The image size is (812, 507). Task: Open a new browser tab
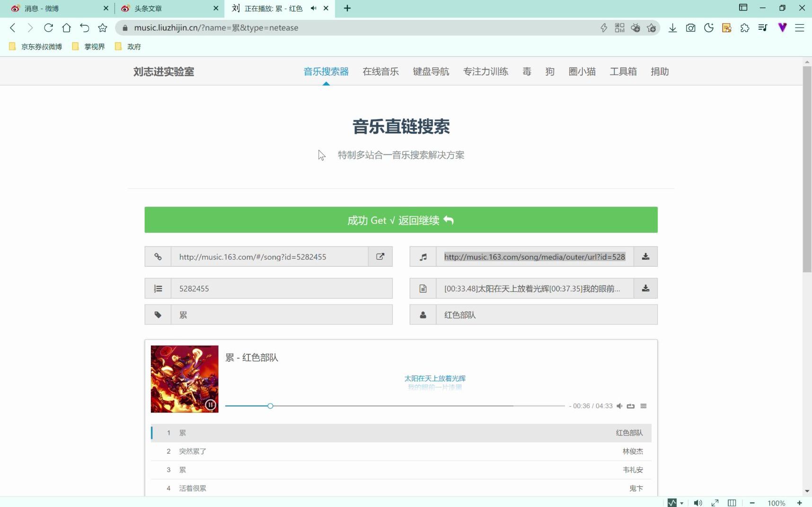click(347, 8)
